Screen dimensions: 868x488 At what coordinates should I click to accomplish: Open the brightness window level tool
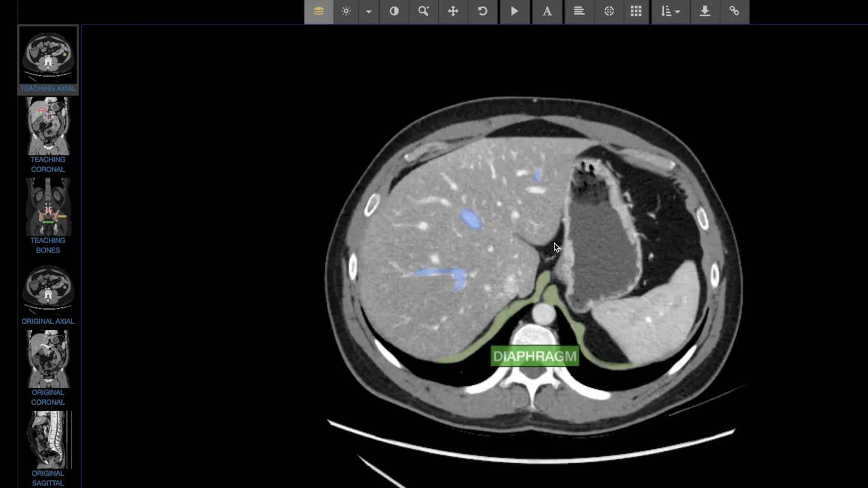tap(346, 11)
